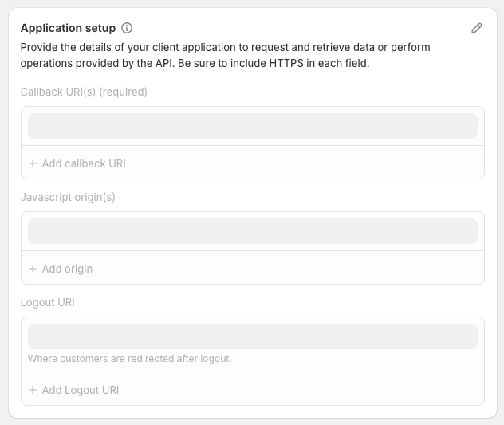Screen dimensions: 504x425
Task: Click the logout redirect helper text
Action: (129, 359)
